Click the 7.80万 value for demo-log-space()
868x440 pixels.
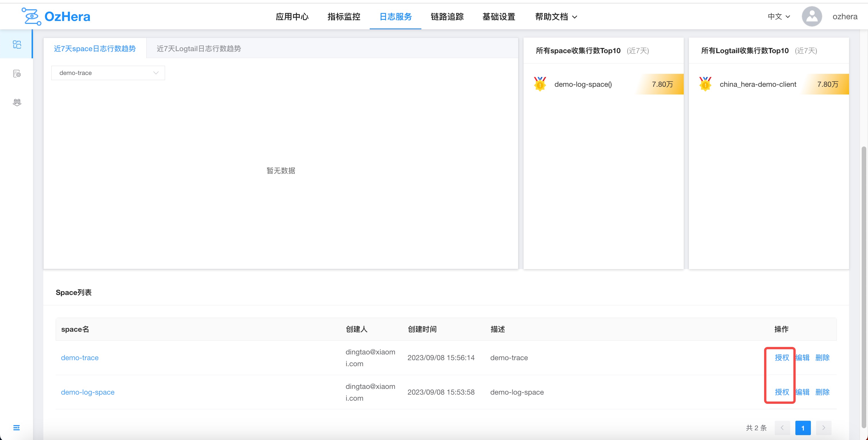click(662, 84)
